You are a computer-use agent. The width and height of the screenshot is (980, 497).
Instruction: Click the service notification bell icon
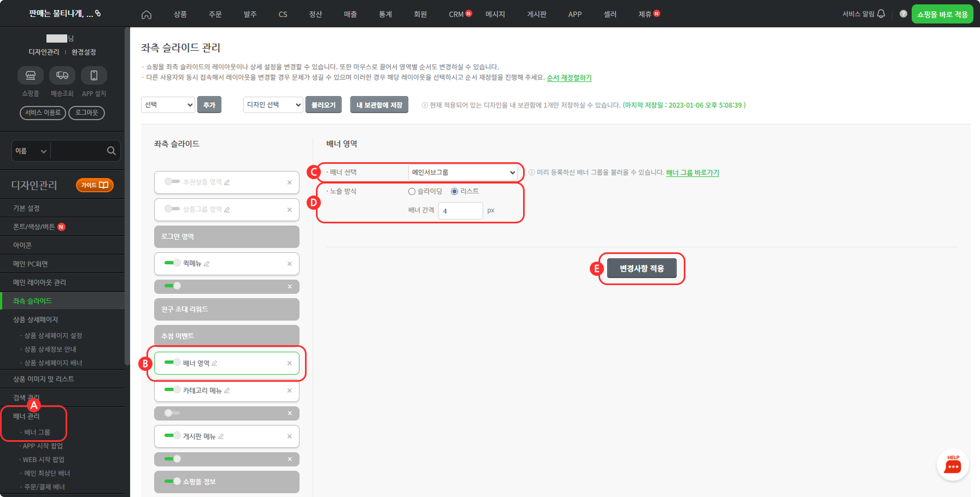(881, 14)
